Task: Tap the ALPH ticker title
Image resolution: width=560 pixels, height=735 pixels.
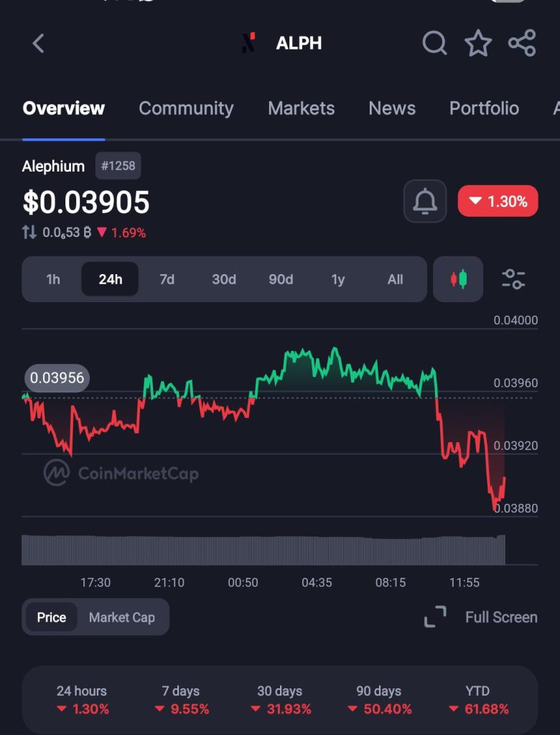Action: click(x=299, y=43)
